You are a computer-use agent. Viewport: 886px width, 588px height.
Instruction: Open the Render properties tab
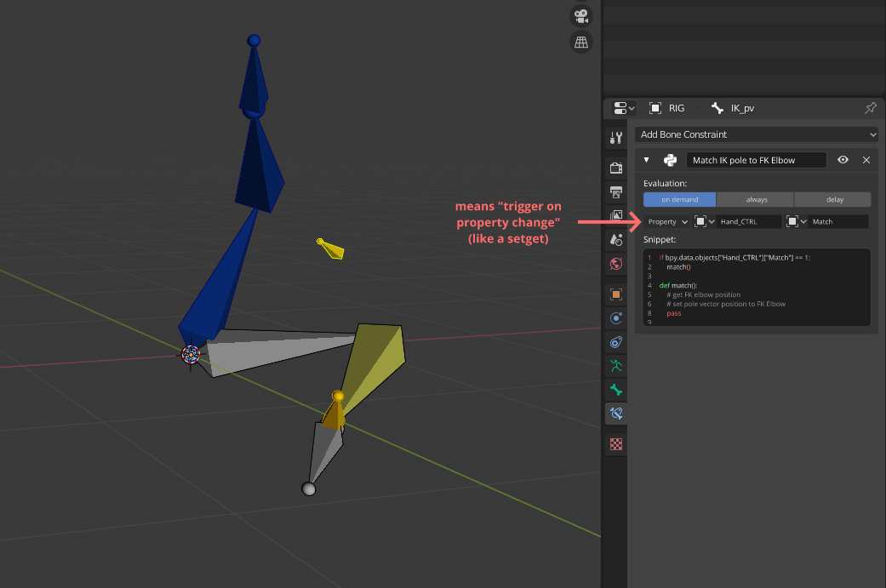(x=616, y=168)
